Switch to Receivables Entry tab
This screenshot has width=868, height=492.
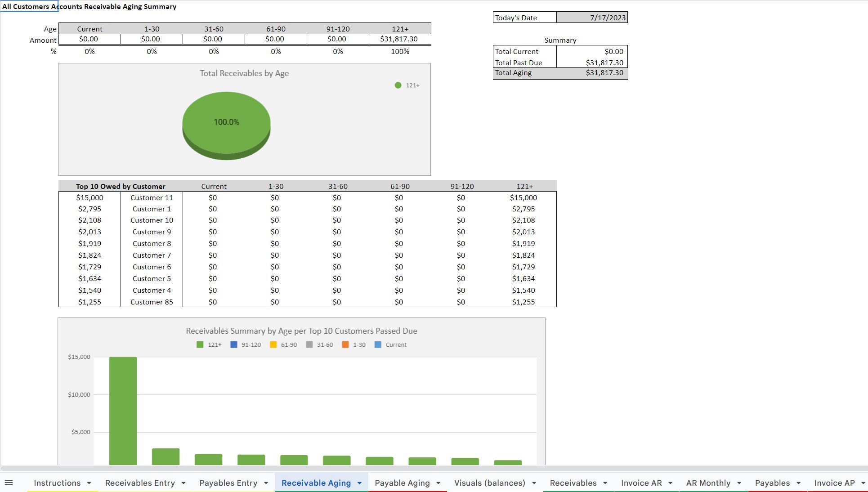140,483
